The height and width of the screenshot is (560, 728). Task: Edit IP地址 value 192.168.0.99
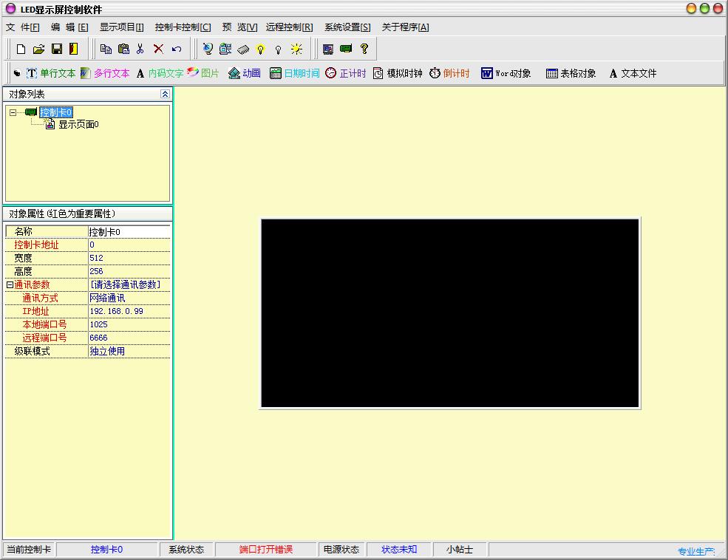(129, 311)
